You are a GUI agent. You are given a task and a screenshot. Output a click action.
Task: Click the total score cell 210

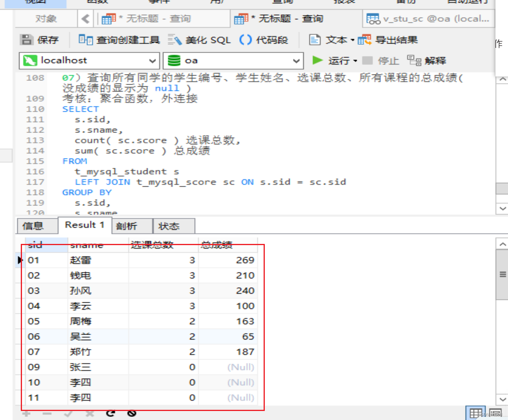coord(228,275)
